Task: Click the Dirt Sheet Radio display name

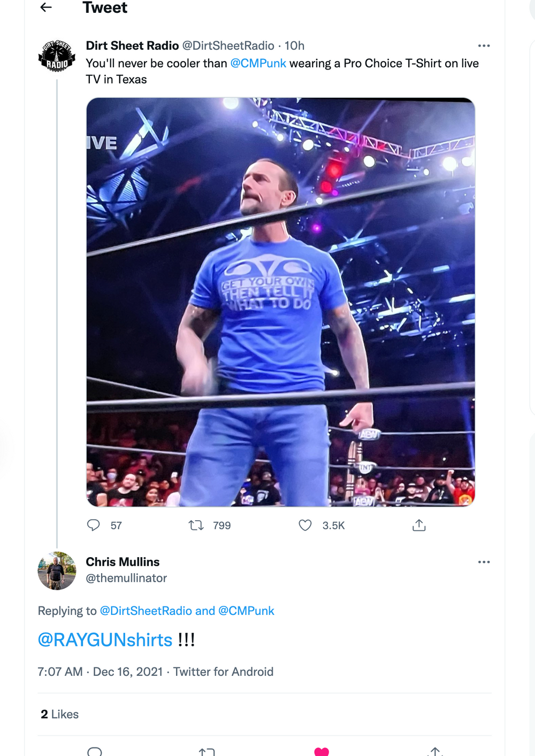Action: tap(132, 46)
